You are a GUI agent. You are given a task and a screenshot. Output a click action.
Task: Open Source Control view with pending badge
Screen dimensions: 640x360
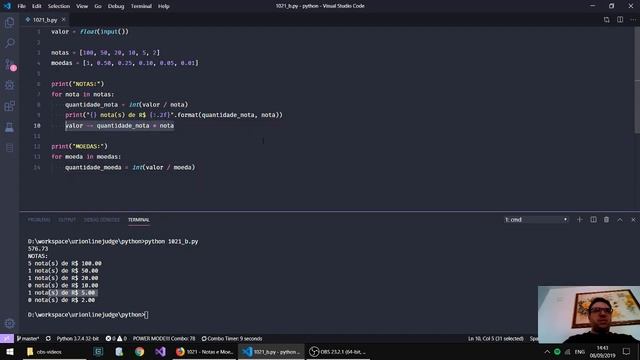pos(9,64)
